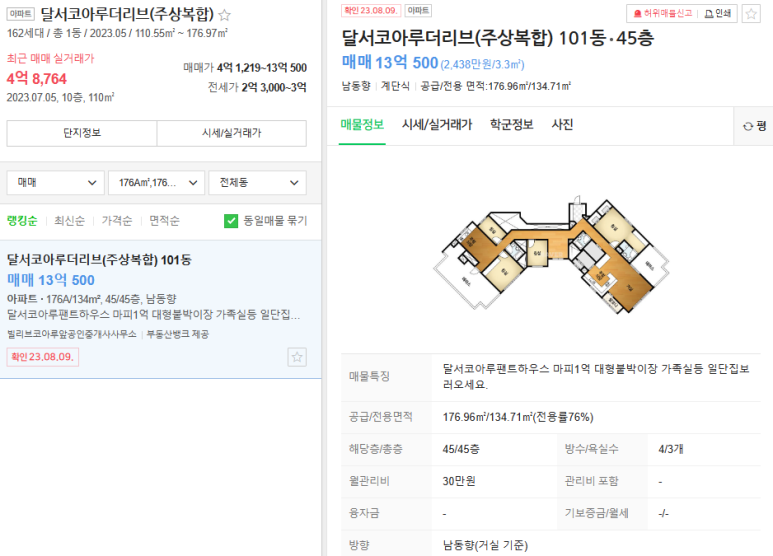The width and height of the screenshot is (773, 556).
Task: Favorite the complex with the title star
Action: (224, 15)
